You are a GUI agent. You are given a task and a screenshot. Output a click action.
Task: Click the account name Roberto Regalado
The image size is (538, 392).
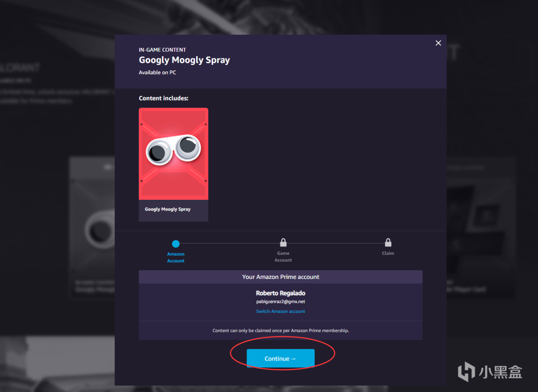click(x=281, y=293)
